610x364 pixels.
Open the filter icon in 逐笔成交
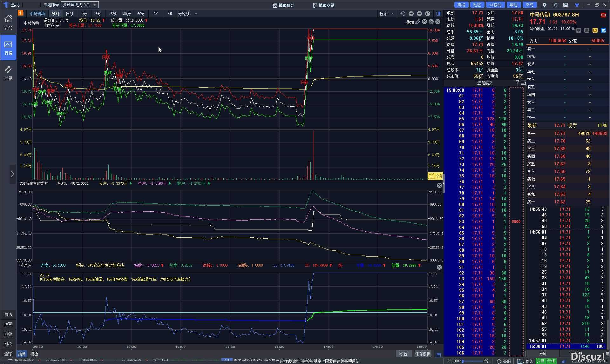[517, 83]
